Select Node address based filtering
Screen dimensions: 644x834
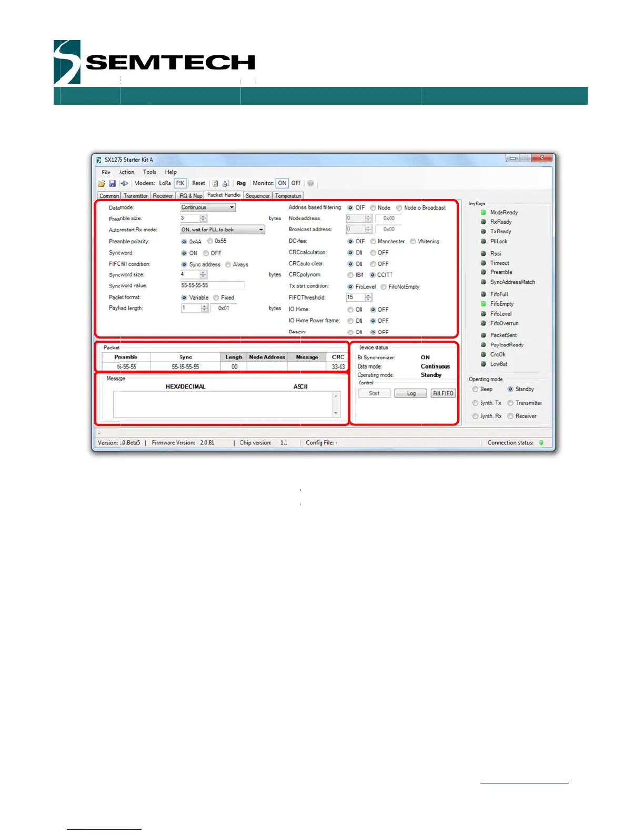click(373, 208)
